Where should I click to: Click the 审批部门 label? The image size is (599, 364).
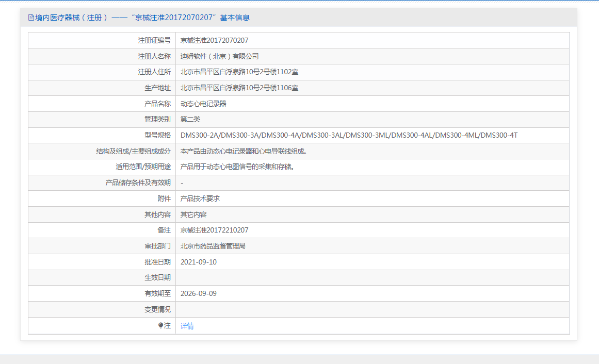tap(157, 246)
